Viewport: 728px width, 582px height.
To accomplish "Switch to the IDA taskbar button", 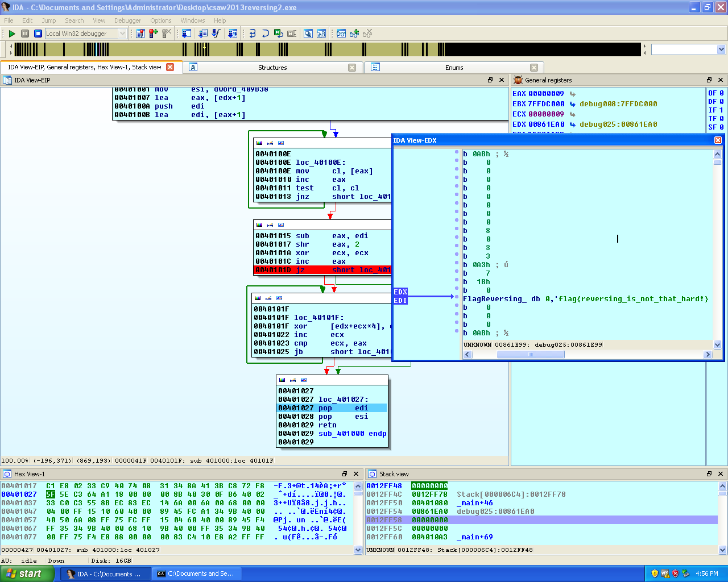I will (106, 574).
